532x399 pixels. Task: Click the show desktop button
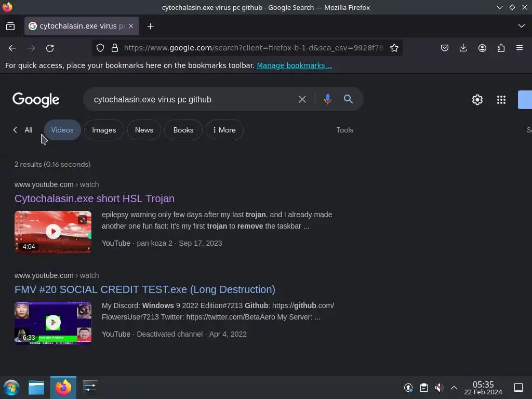coord(518,388)
